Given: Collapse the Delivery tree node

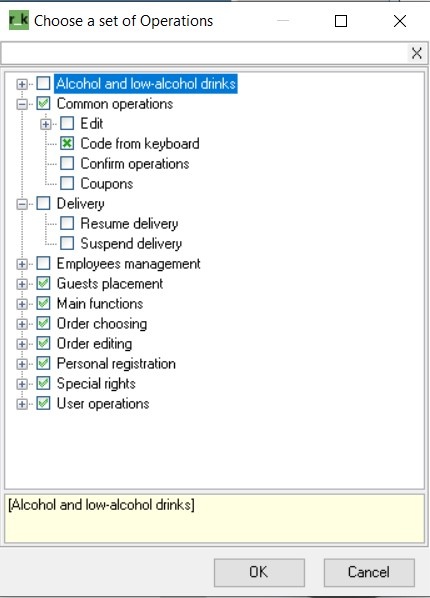Looking at the screenshot, I should [22, 204].
